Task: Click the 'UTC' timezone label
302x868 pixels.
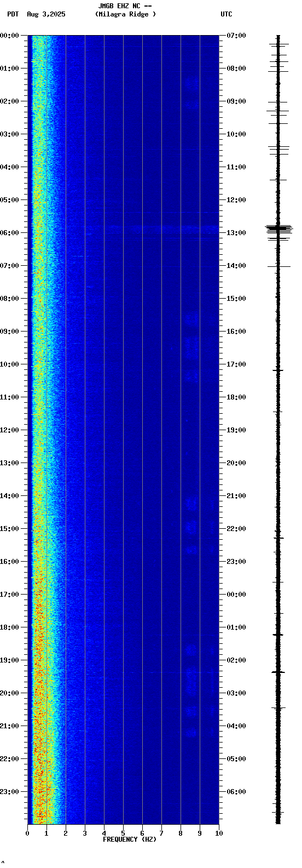Action: click(x=226, y=14)
